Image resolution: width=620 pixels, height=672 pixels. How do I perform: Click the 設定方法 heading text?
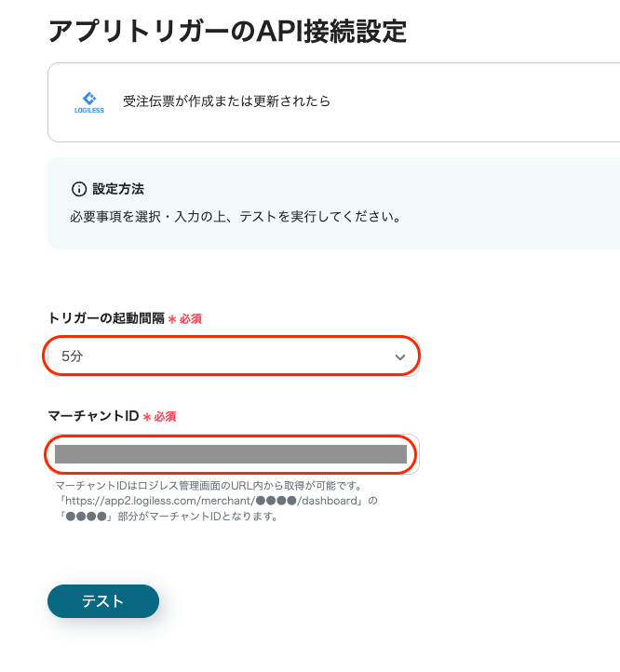pyautogui.click(x=118, y=189)
